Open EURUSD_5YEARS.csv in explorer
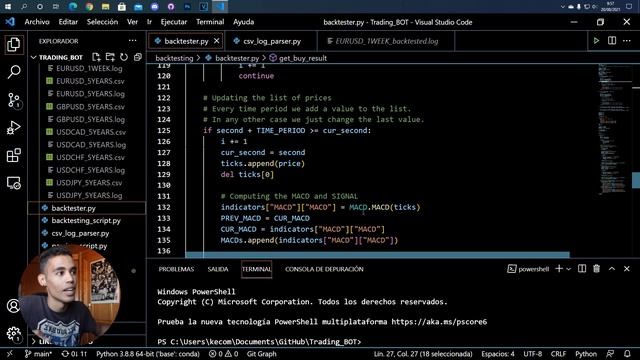Image resolution: width=640 pixels, height=360 pixels. click(90, 81)
